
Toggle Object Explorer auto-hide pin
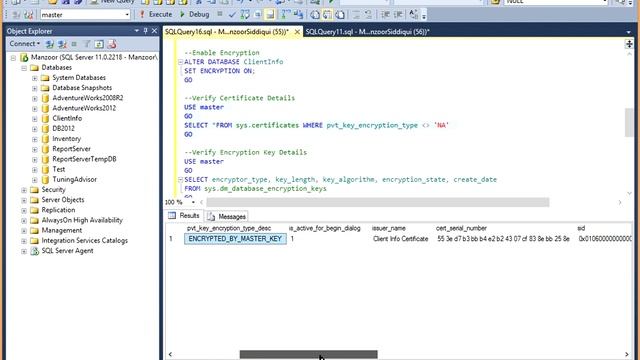[x=146, y=31]
